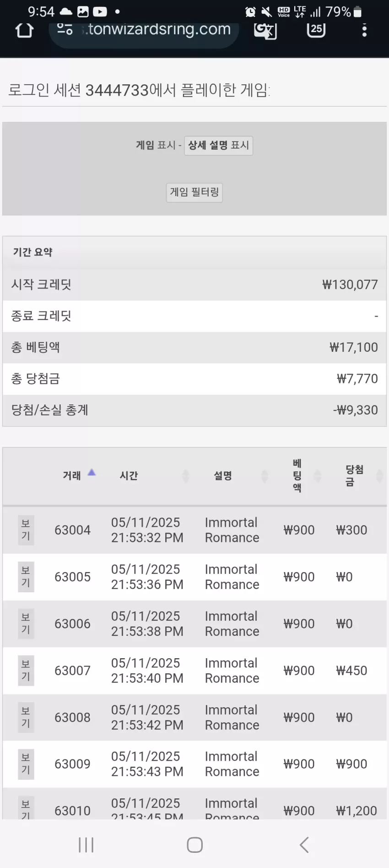Image resolution: width=389 pixels, height=868 pixels.
Task: Open site settings icon beside URL
Action: (65, 29)
